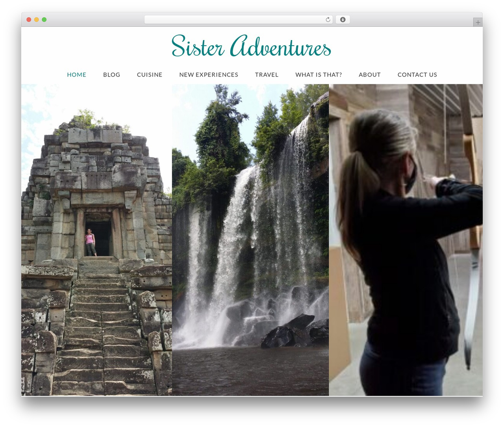The width and height of the screenshot is (504, 427).
Task: Visit the Travel page
Action: click(x=267, y=74)
